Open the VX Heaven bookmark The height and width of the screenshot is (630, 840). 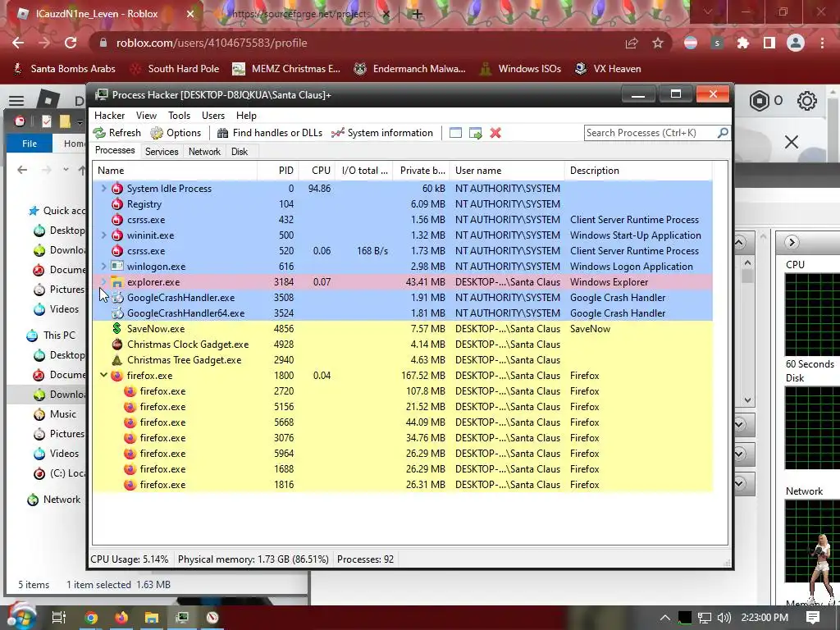click(608, 69)
